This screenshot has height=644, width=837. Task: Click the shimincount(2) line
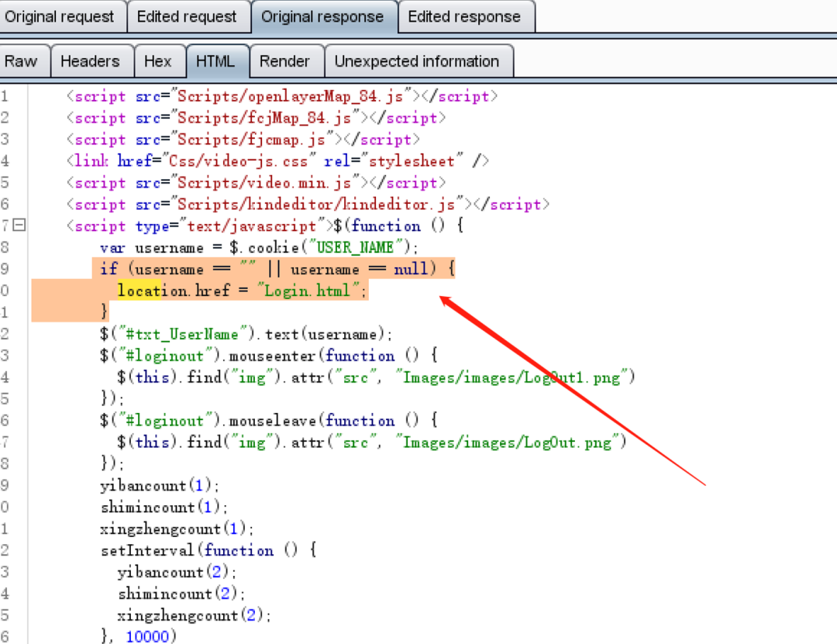(x=181, y=594)
